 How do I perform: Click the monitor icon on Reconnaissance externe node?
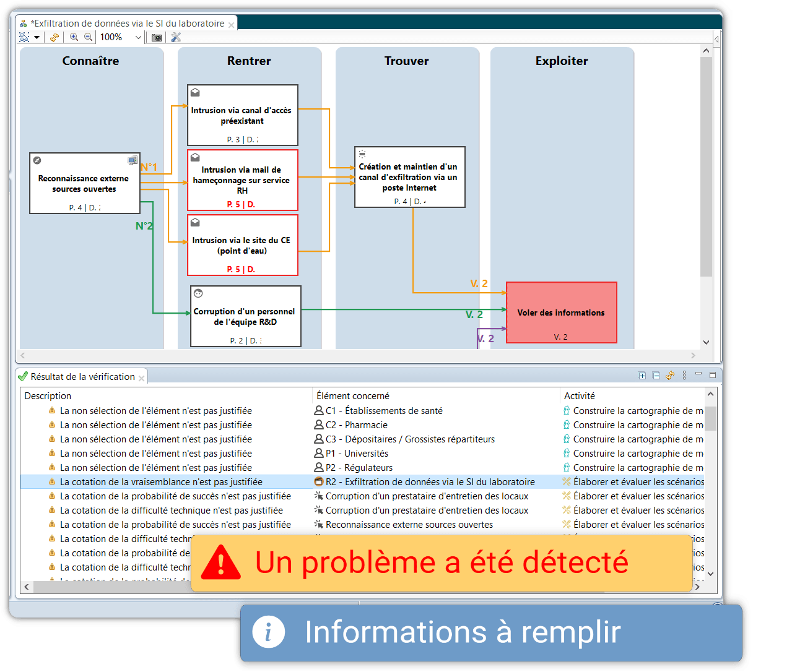[133, 160]
